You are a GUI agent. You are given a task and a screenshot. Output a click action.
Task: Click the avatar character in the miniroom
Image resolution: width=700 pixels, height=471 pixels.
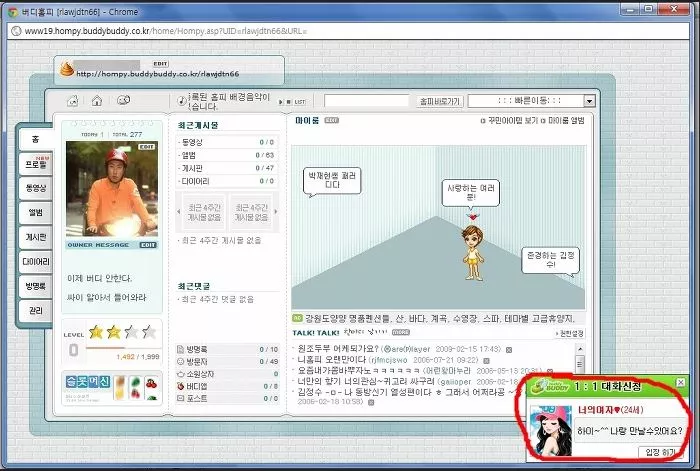473,253
